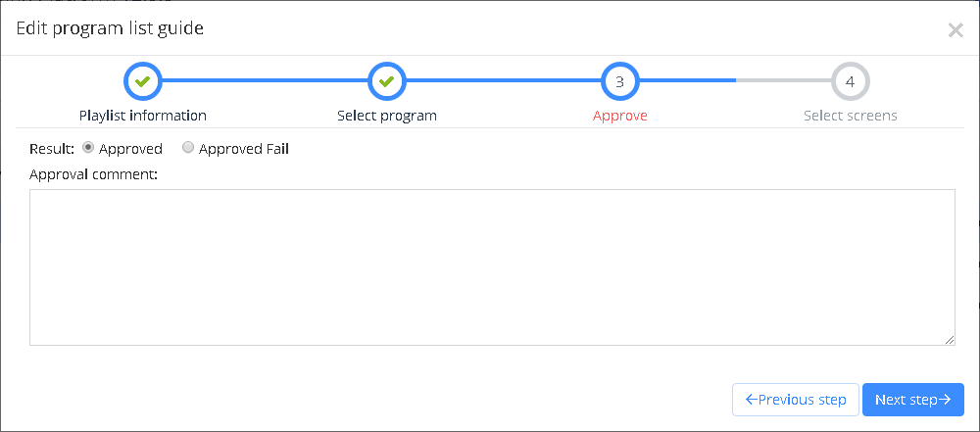Open the Playlist information step label
980x432 pixels.
[143, 116]
